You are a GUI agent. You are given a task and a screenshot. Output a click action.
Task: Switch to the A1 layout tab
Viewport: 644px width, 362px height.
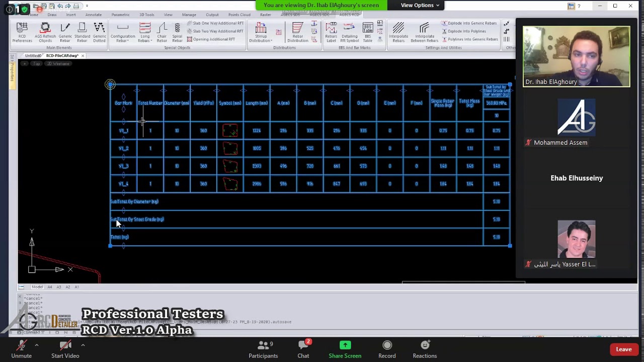[77, 287]
